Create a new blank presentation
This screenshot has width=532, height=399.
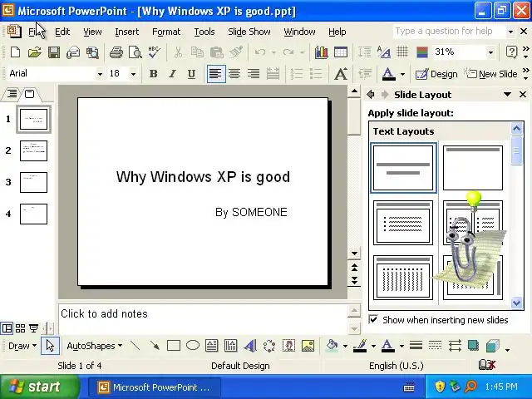(15, 52)
